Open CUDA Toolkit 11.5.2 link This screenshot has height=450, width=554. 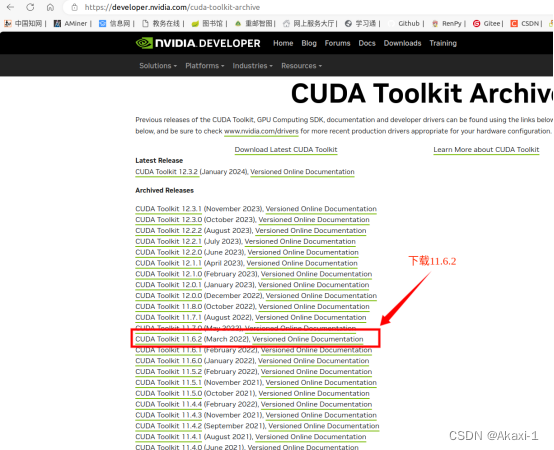(169, 372)
